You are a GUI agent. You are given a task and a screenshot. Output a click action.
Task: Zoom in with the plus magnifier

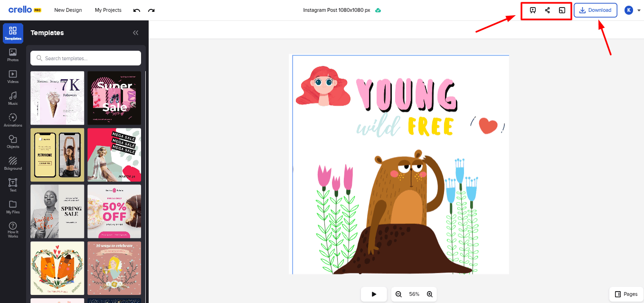[429, 294]
